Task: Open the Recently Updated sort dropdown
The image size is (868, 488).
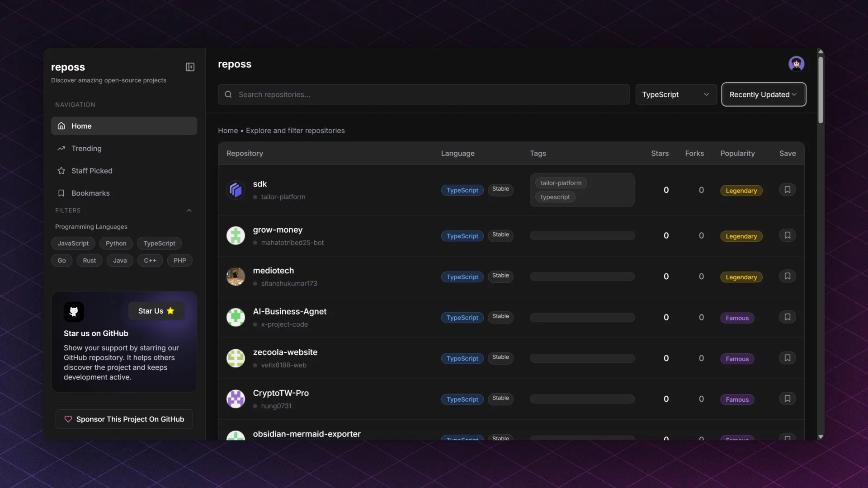Action: coord(764,94)
